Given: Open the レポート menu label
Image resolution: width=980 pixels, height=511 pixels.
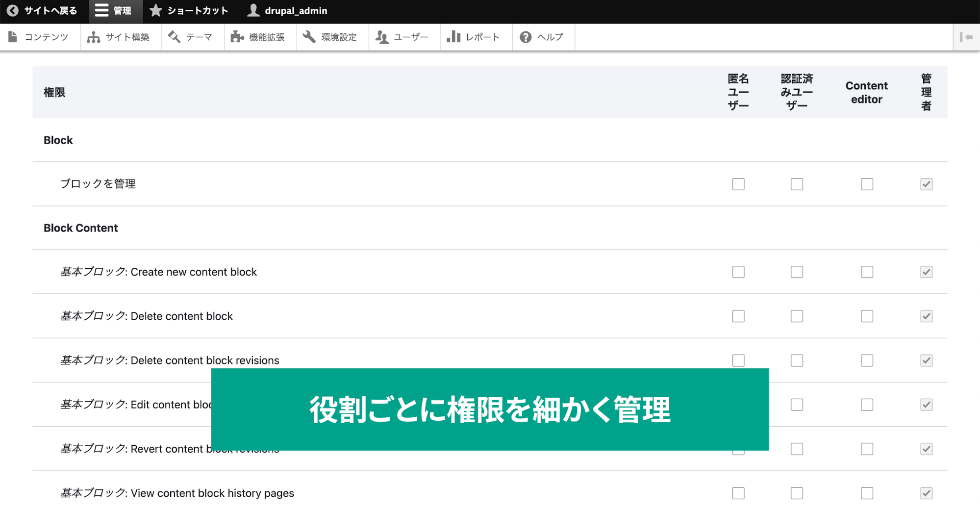Looking at the screenshot, I should [x=483, y=37].
